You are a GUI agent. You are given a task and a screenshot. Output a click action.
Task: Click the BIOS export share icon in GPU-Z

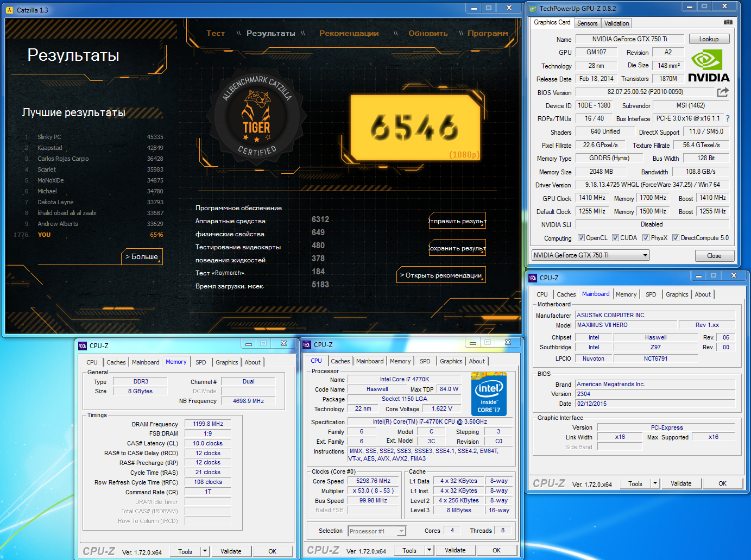click(x=723, y=92)
